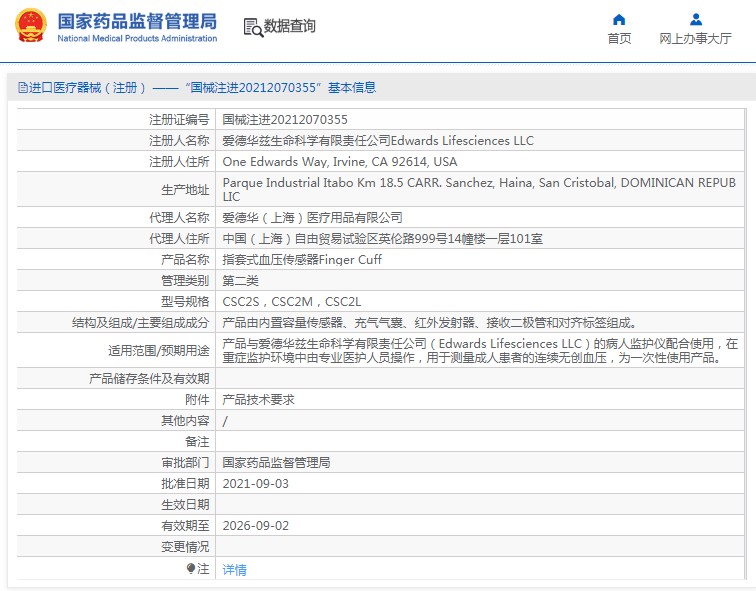Image resolution: width=756 pixels, height=591 pixels.
Task: Select One Edwards Way, Irvine address
Action: click(340, 161)
